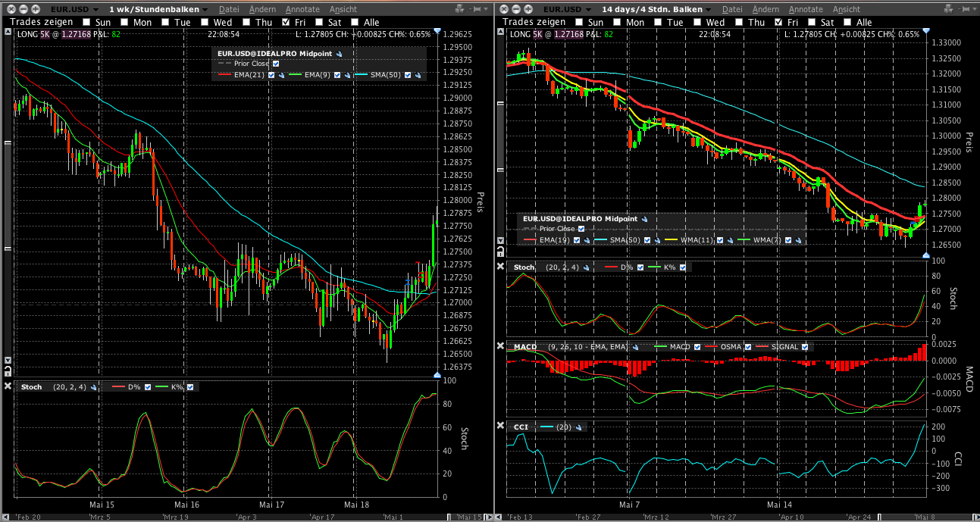Edit Stoch (20, 2, 4) parameters in right chart
This screenshot has width=980, height=522.
click(x=586, y=267)
